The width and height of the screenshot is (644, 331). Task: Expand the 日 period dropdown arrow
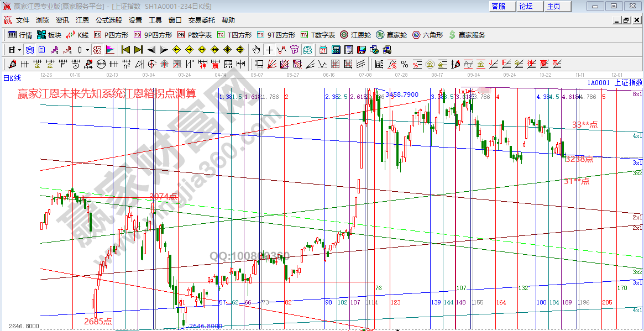tap(19, 50)
